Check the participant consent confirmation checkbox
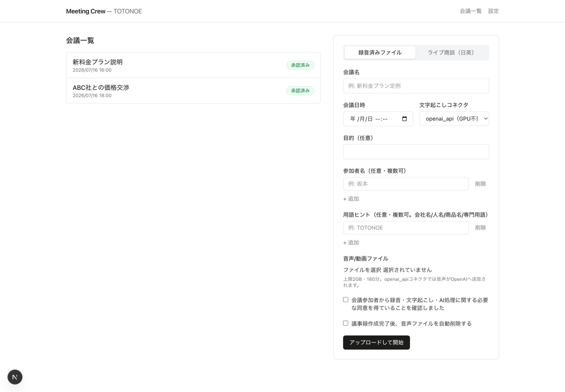The image size is (565, 392). [346, 300]
